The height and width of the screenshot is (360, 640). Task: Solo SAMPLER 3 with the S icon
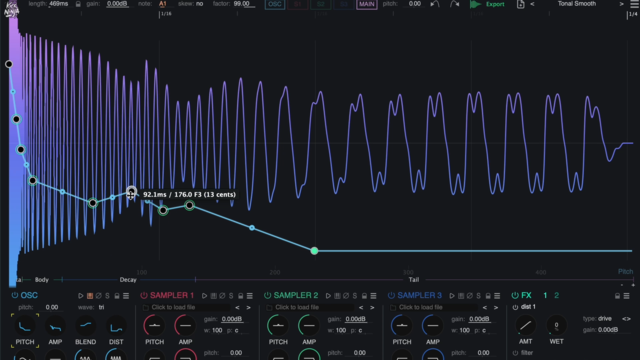pyautogui.click(x=478, y=296)
